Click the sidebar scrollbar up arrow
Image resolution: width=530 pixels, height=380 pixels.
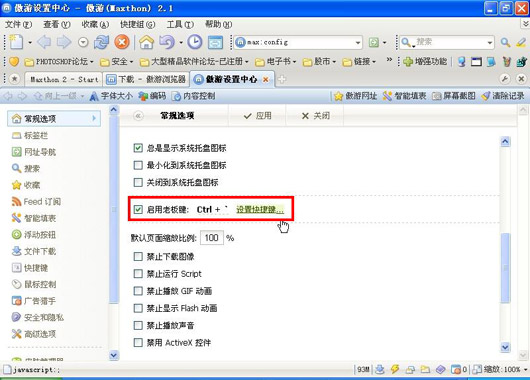114,110
